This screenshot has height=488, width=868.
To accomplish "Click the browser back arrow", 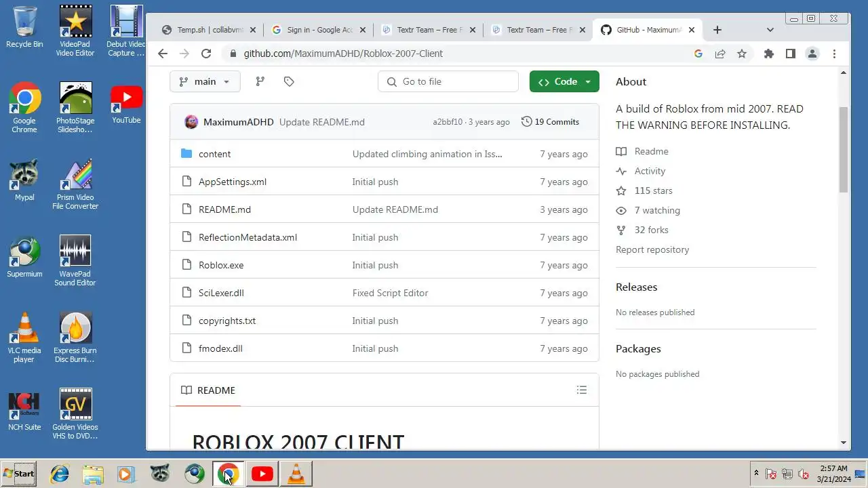I will coord(162,54).
